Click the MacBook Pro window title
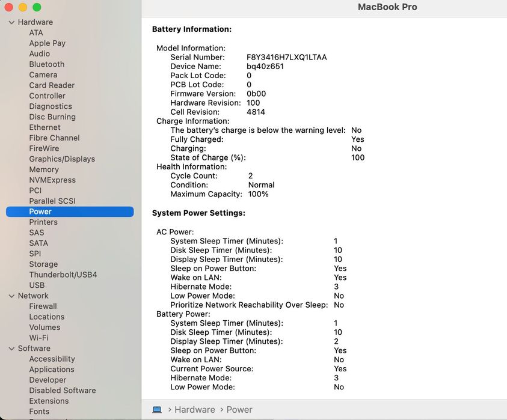 coord(387,7)
